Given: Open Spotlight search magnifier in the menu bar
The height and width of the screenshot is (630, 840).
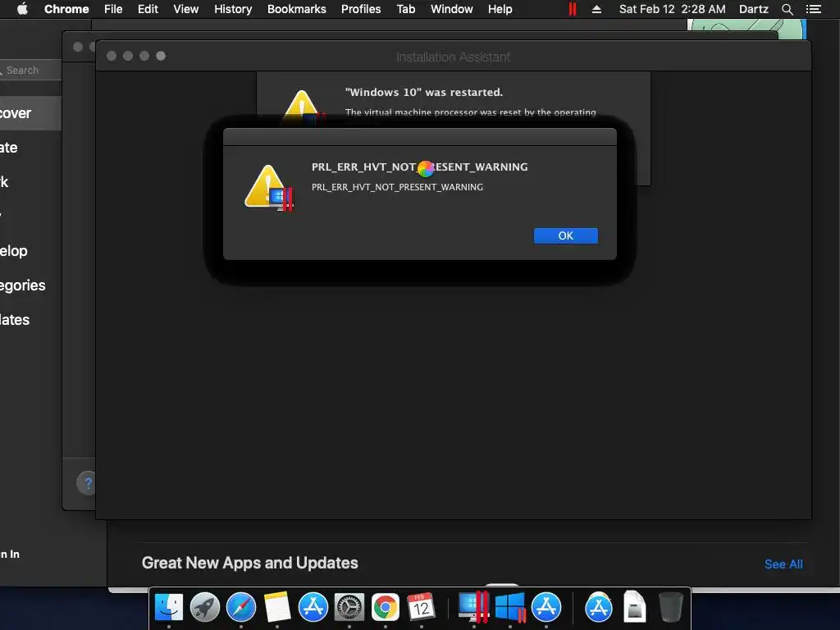Looking at the screenshot, I should [x=787, y=9].
